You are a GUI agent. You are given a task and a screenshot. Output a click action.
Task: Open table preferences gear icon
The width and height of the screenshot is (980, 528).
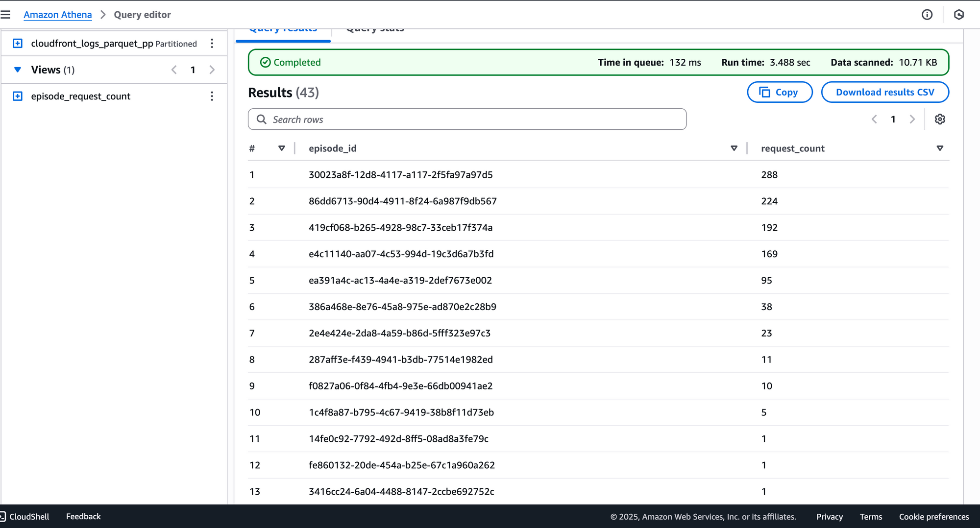(939, 119)
